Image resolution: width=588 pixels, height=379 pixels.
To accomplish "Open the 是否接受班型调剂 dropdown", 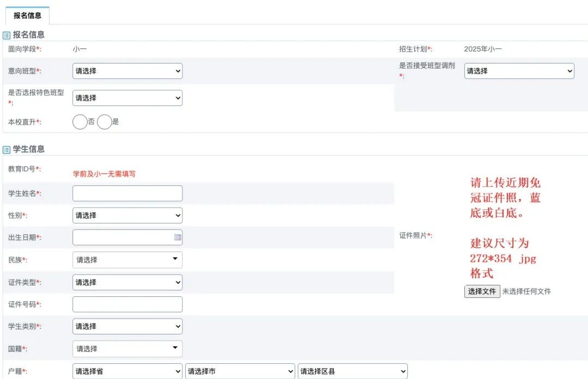I will coord(519,71).
